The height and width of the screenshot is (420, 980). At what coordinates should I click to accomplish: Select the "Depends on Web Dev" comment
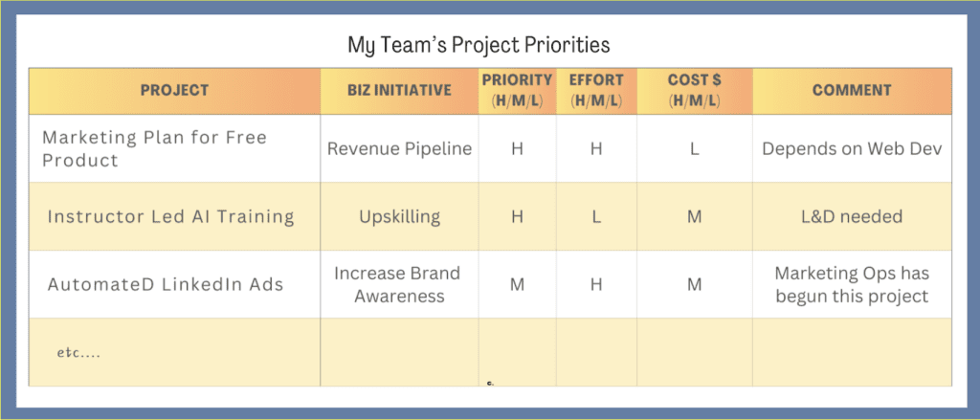852,149
